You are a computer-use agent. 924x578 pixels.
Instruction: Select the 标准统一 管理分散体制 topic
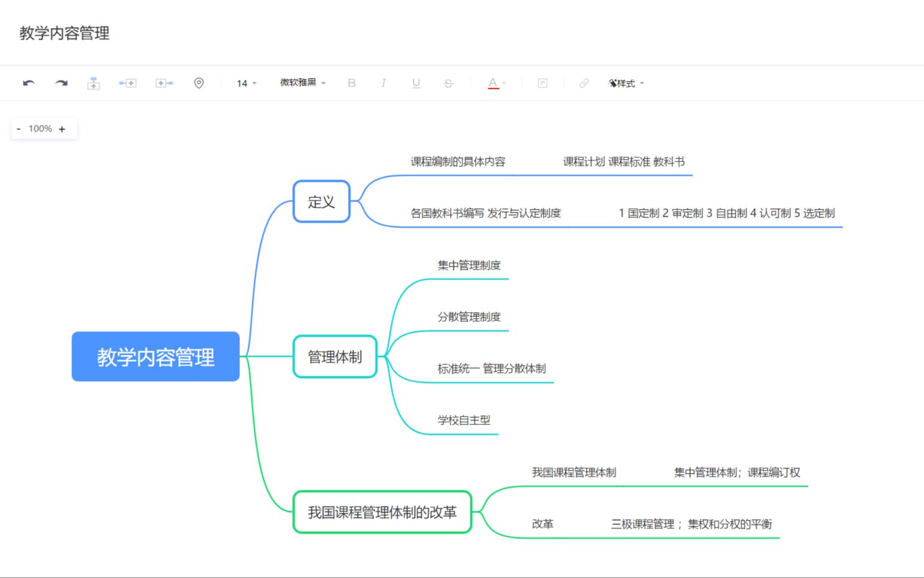coord(491,369)
